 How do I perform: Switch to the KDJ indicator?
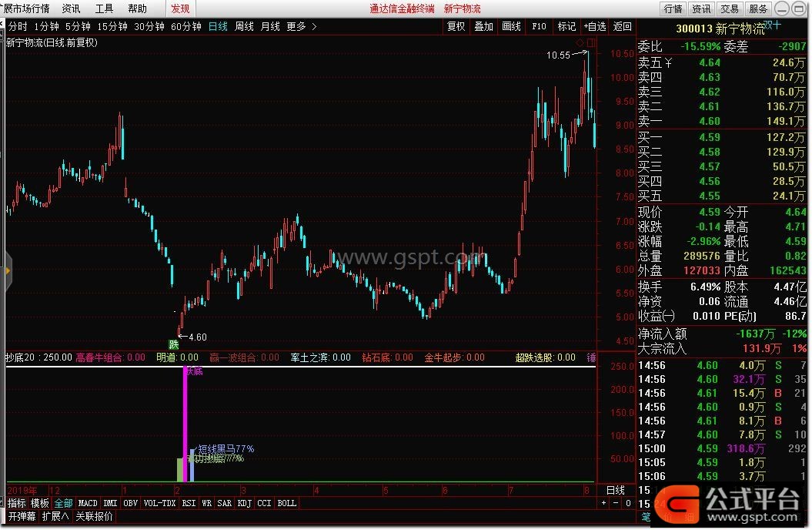point(245,503)
